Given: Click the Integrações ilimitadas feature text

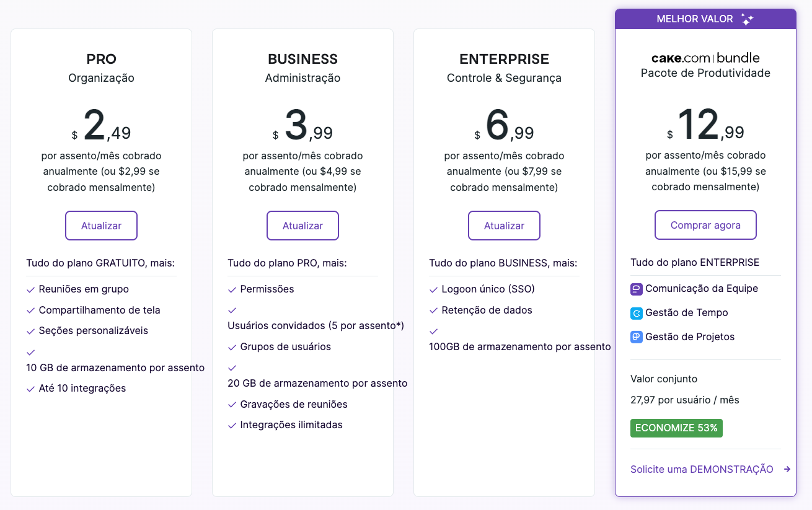Looking at the screenshot, I should [x=291, y=425].
